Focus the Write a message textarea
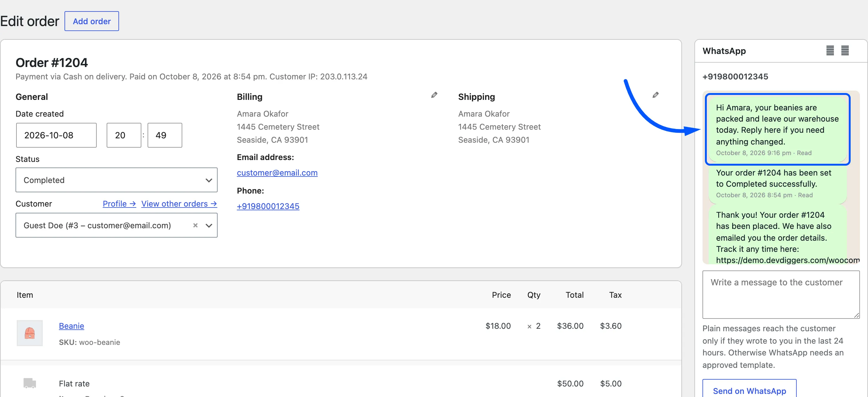 pyautogui.click(x=781, y=295)
